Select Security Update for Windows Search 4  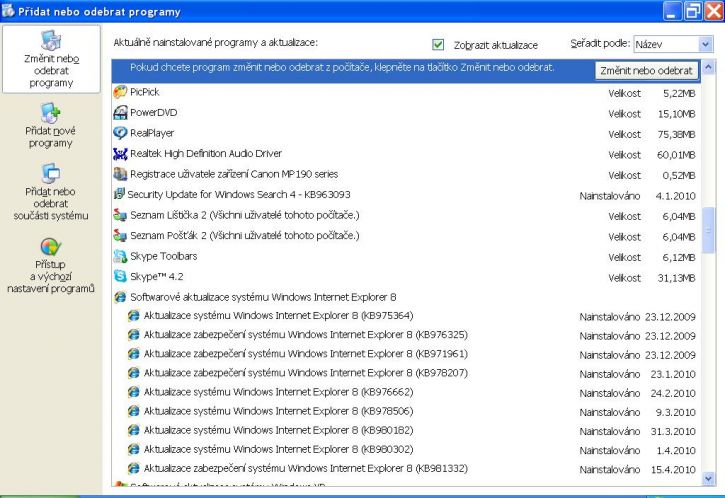[406, 195]
